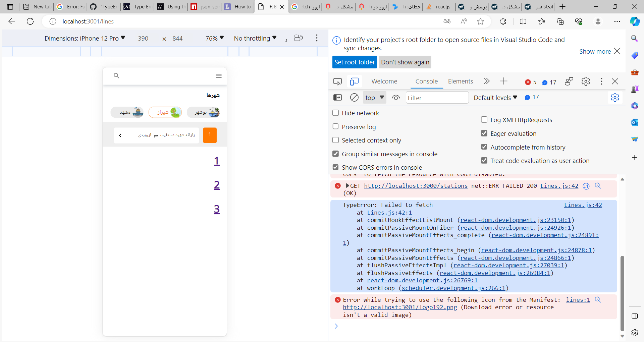Screen dimensions: 644x342
Task: Open Dimensions iPhone 12 Pro dropdown
Action: coord(85,38)
